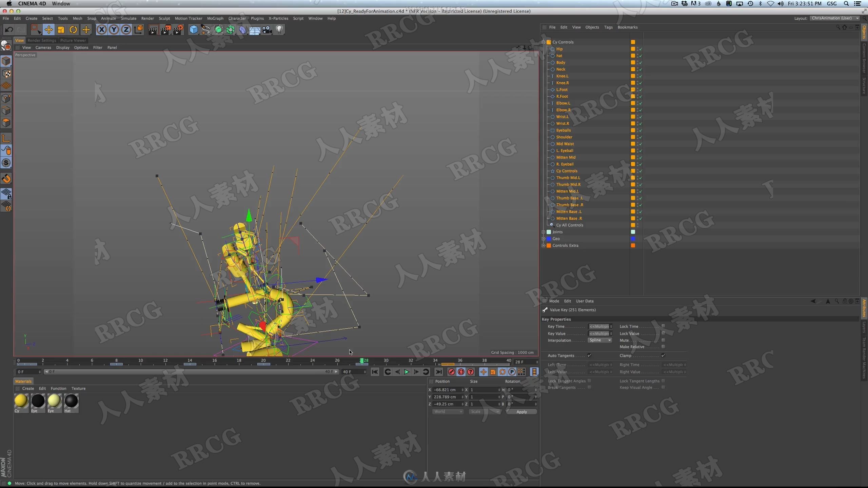868x488 pixels.
Task: Go to start of animation
Action: tap(375, 372)
